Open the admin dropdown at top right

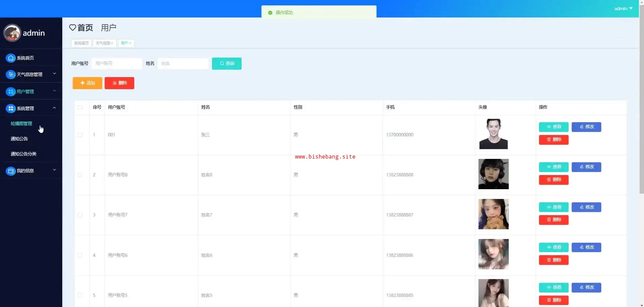[x=623, y=8]
